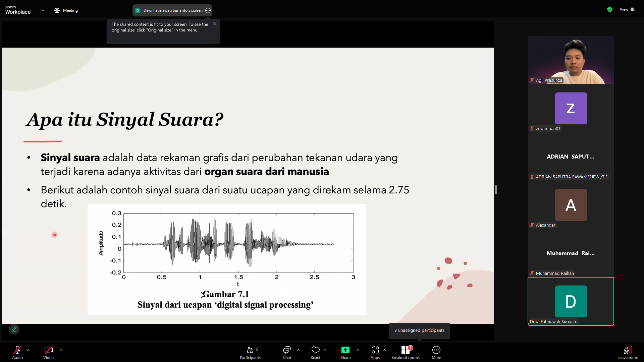Click the 'Gambar 7.1' figure caption

coord(226,294)
